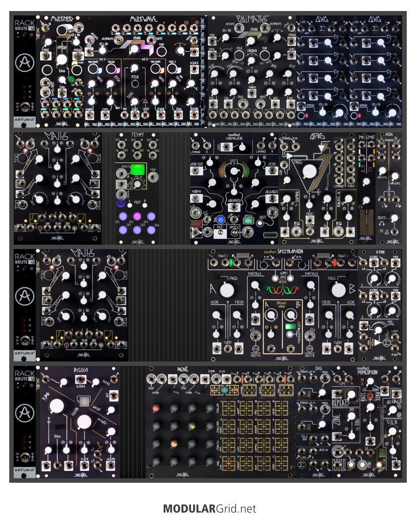Click the MORPHAGENE module title
Screen dimensions: 420x518
click(234, 138)
